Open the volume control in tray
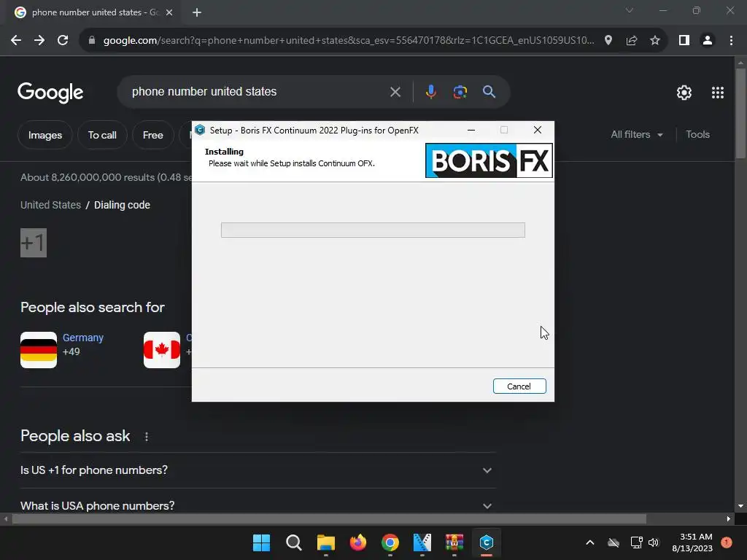 [x=654, y=542]
